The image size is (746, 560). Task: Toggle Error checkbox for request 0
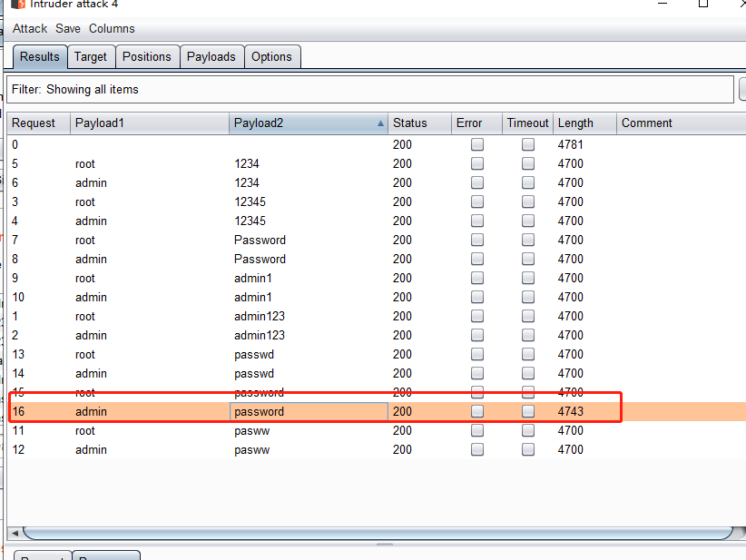477,144
